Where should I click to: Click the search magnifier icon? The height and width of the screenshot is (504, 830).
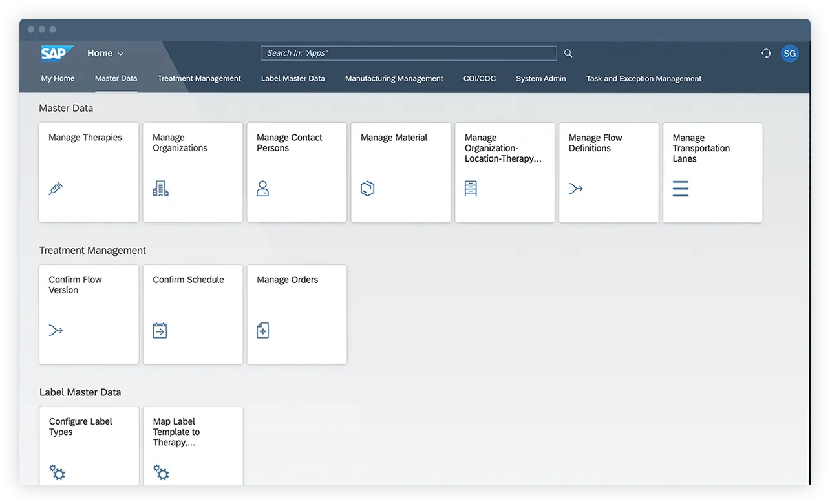click(x=568, y=53)
